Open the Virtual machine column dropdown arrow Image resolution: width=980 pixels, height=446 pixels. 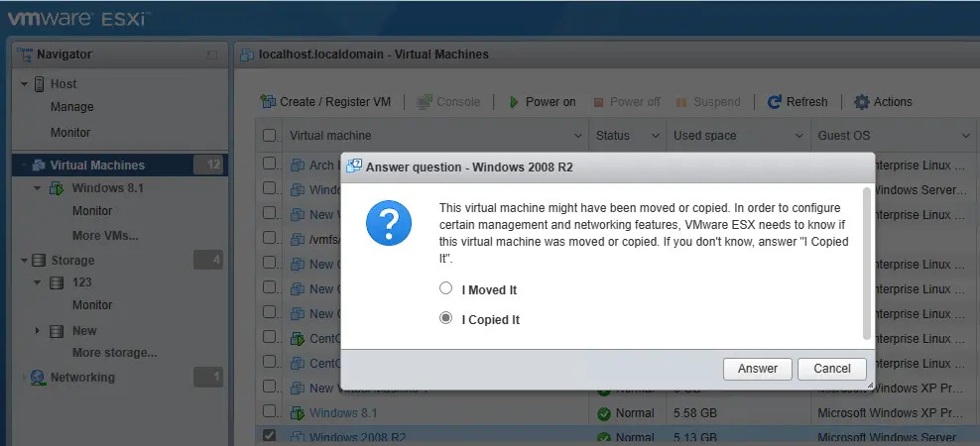[578, 136]
